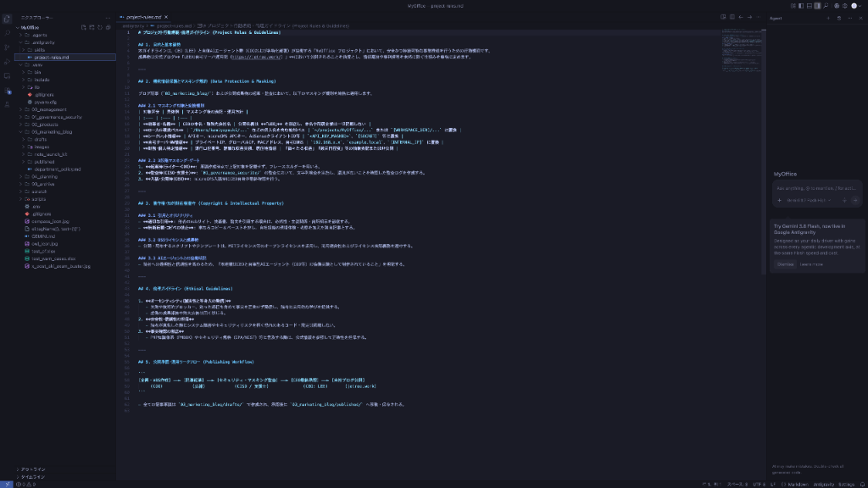Image resolution: width=868 pixels, height=488 pixels.
Task: Click the errors and warnings count in status bar
Action: point(25,484)
